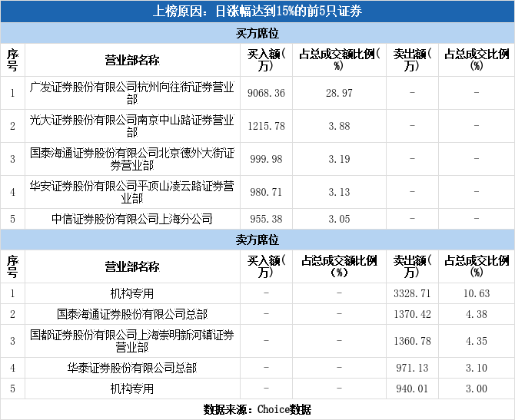Select sell ratio 4.38
This screenshot has height=420, width=515.
click(x=477, y=314)
